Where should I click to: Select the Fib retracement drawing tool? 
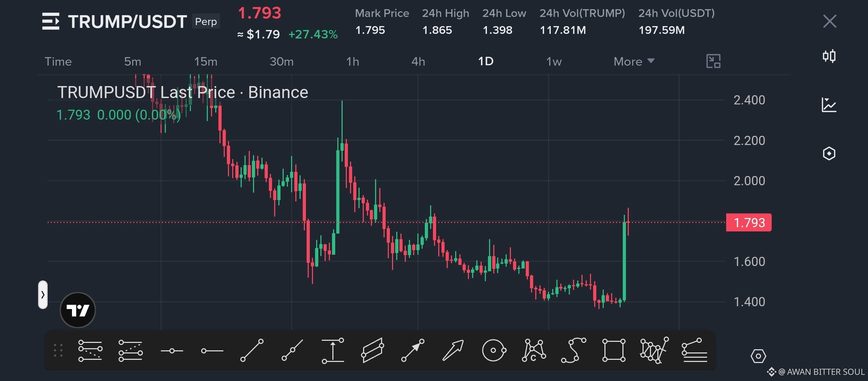point(90,351)
